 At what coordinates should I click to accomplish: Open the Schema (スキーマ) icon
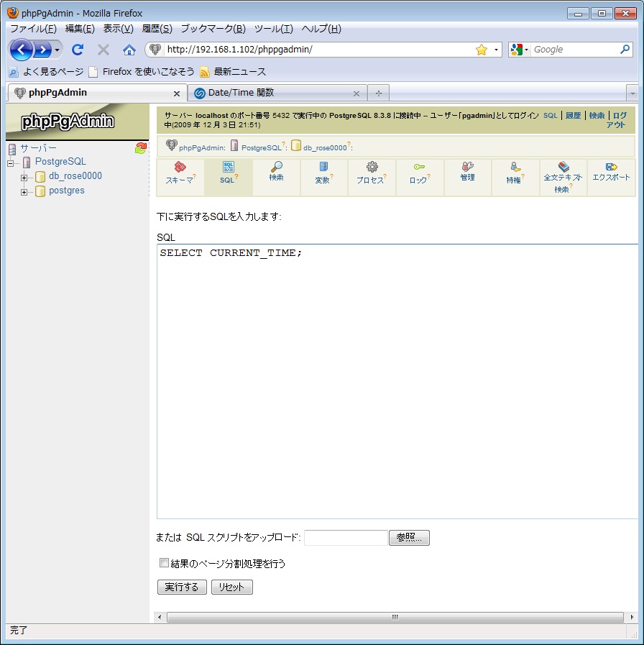180,167
